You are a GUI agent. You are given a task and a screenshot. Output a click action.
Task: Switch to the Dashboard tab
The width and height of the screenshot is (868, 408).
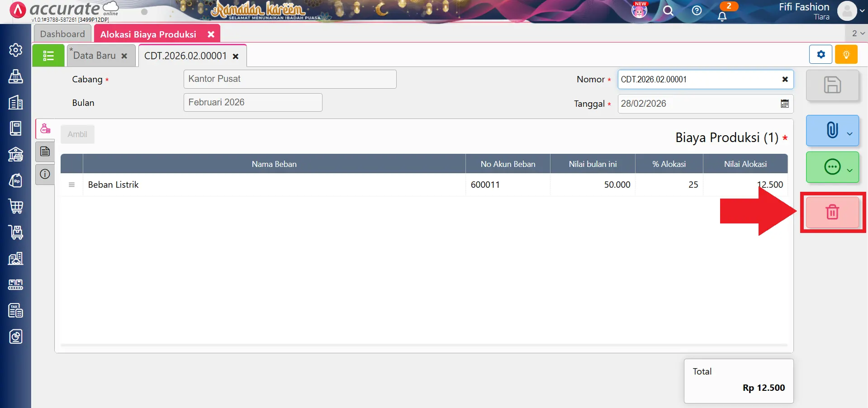point(62,34)
